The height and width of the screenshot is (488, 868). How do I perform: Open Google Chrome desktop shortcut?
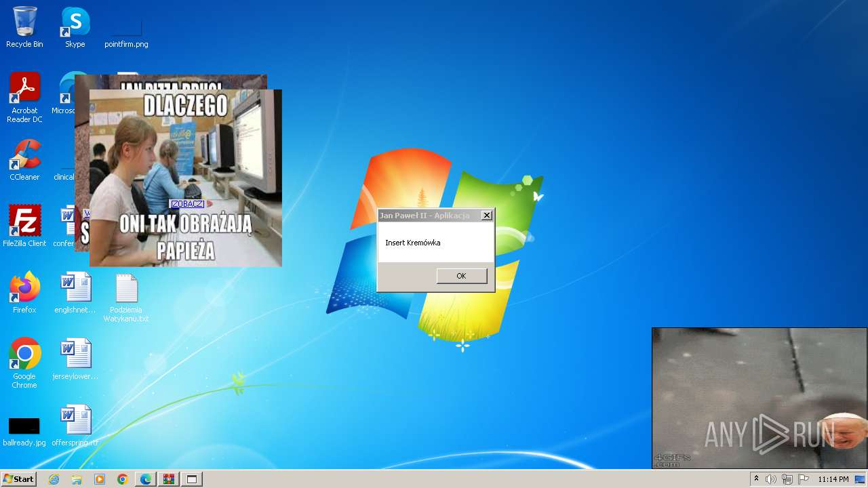point(24,363)
